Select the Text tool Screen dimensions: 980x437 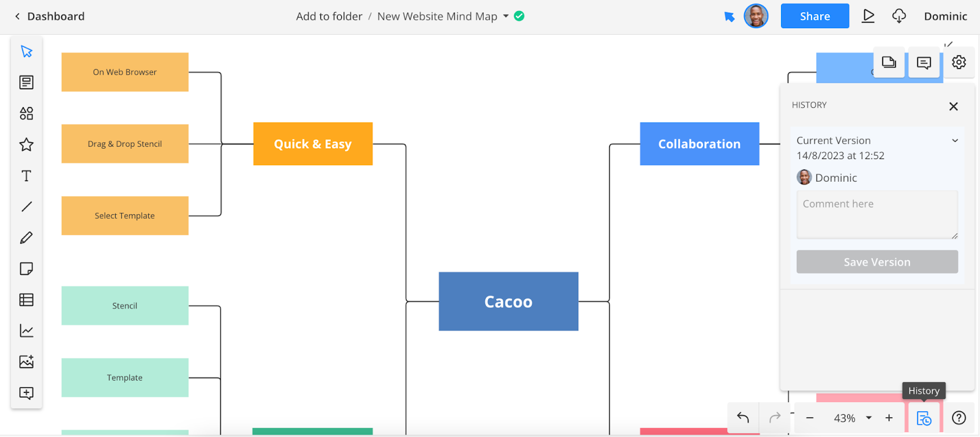click(26, 176)
